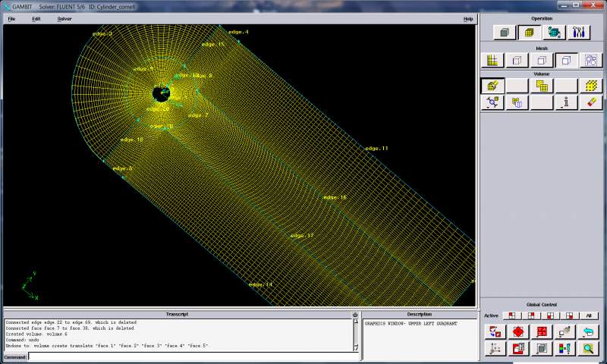Open the Zones operation button
This screenshot has height=364, width=607.
coord(554,32)
